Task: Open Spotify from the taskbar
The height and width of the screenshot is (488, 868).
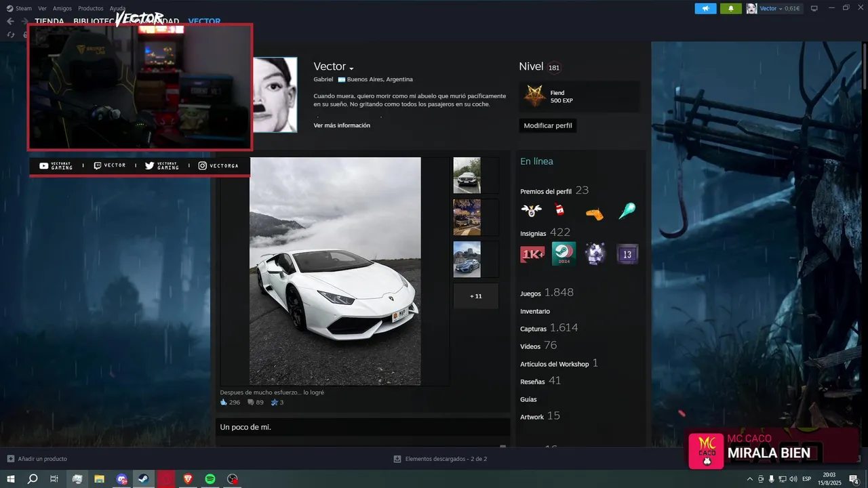Action: (x=210, y=479)
